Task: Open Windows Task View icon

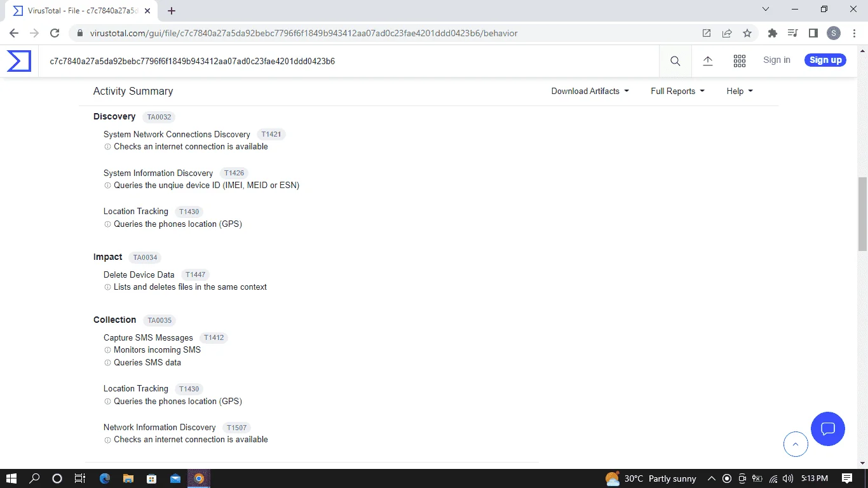Action: 80,478
